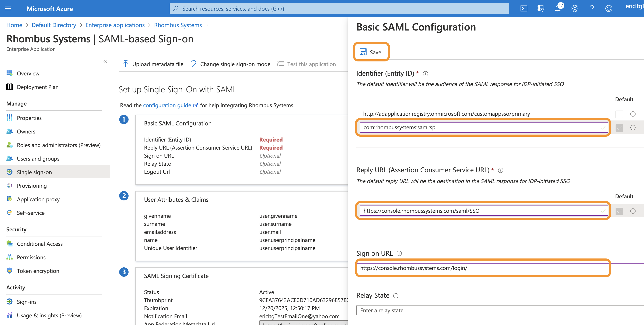Click info icon next to Sign on URL
Viewport: 644px width, 325px height.
399,254
